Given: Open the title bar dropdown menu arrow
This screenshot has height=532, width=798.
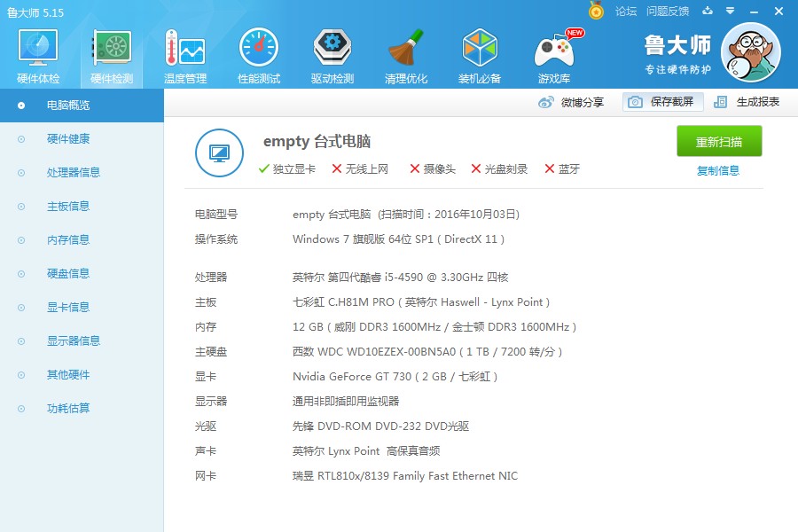Looking at the screenshot, I should coord(730,11).
